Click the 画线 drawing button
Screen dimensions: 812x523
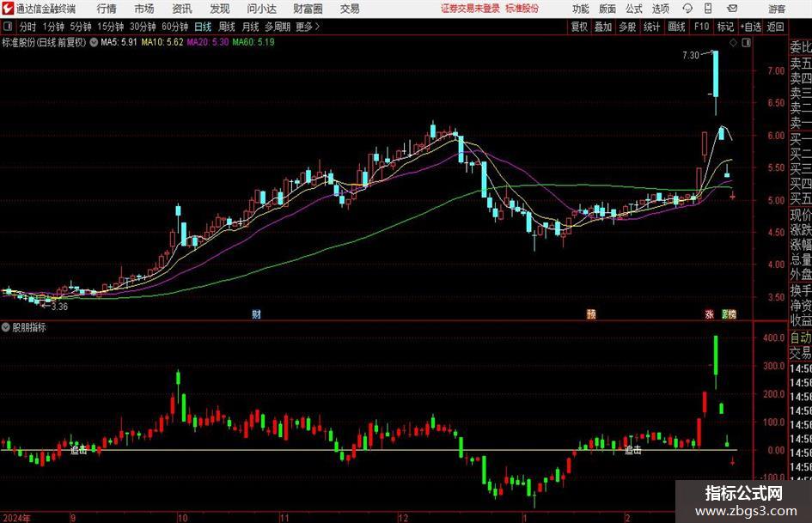click(676, 27)
